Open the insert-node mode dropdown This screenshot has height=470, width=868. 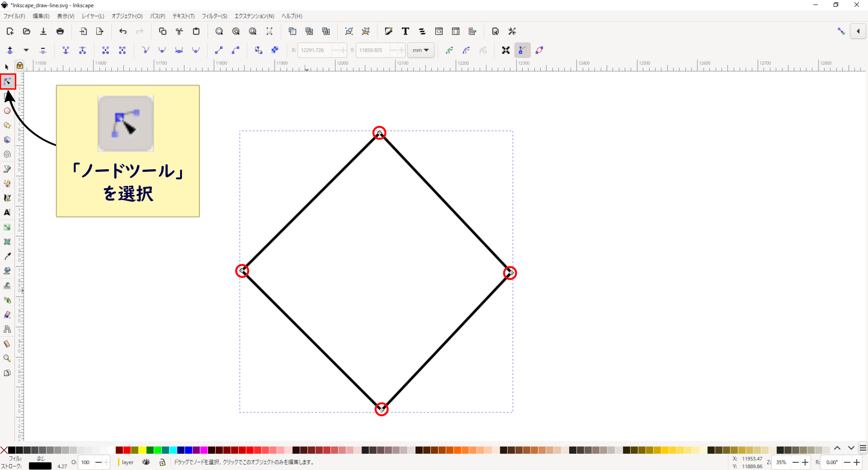pos(26,50)
